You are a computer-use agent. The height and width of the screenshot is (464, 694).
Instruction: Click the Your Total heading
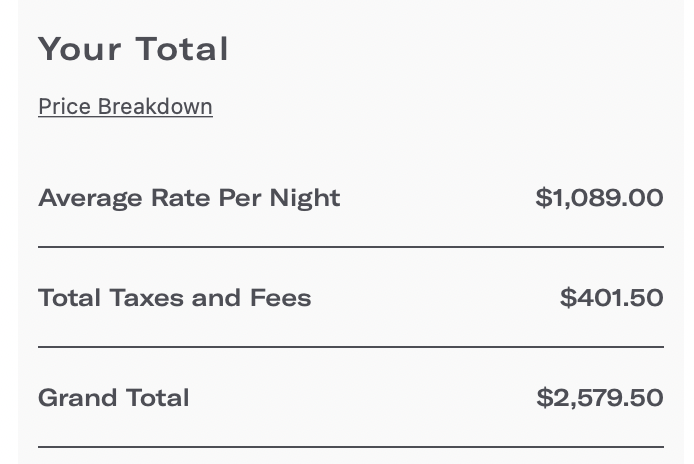(x=133, y=49)
